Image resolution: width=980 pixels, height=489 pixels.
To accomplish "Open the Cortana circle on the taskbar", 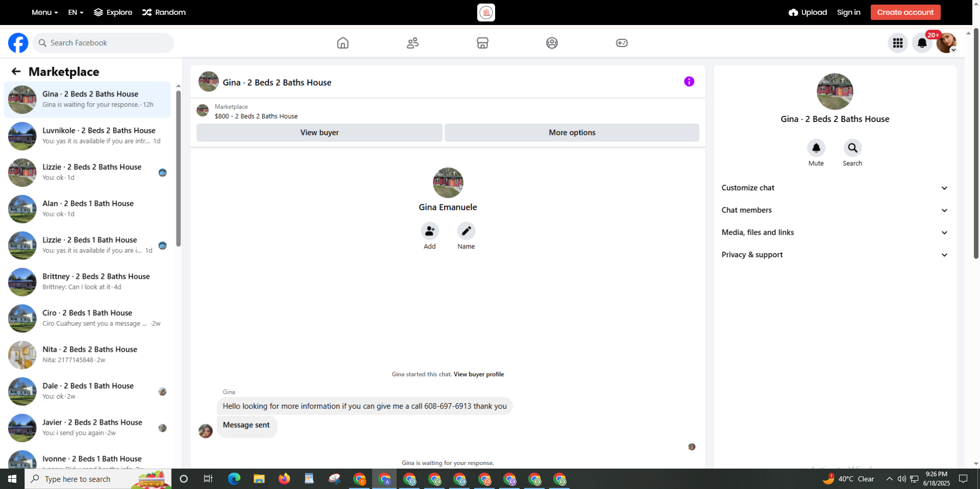I will coord(184,479).
